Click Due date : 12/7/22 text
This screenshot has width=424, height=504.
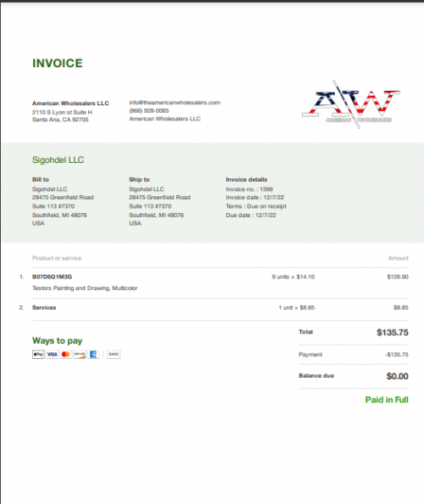coord(251,215)
